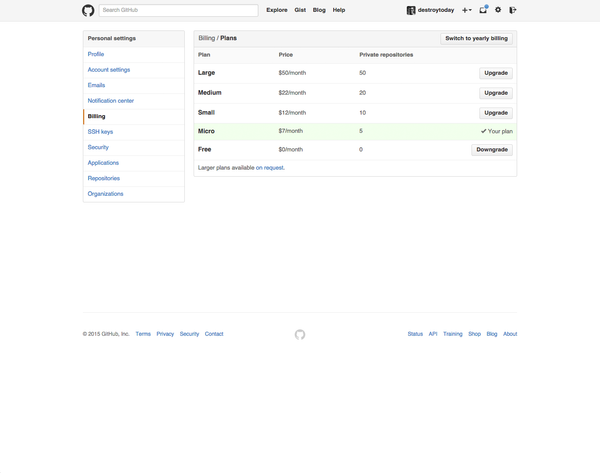
Task: Open the destroytoday profile link
Action: [436, 10]
